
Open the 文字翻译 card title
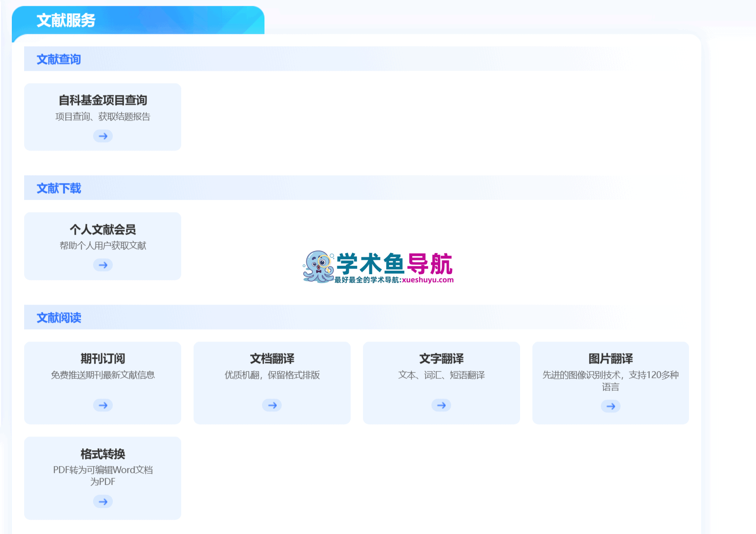pyautogui.click(x=441, y=359)
